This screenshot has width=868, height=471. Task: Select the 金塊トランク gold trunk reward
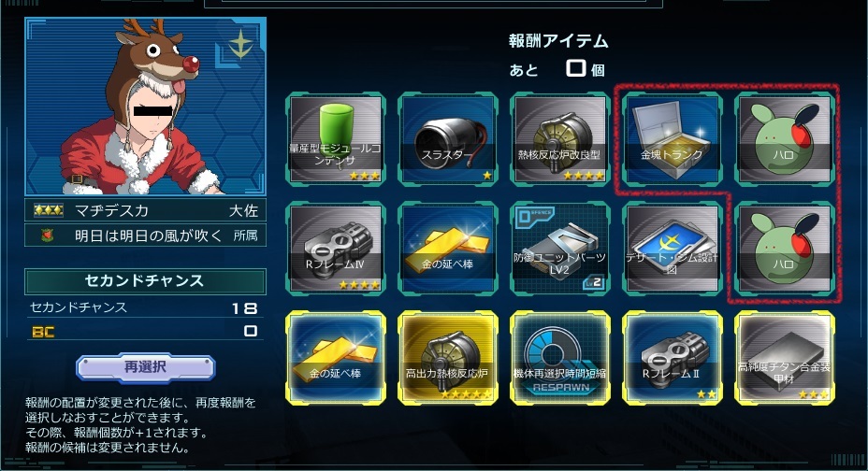pyautogui.click(x=673, y=139)
